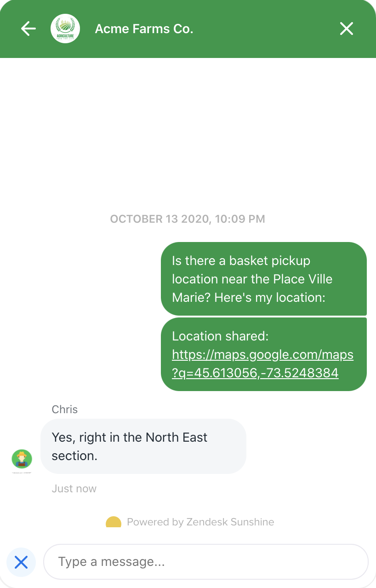
Task: Click the yellow Zendesk Sunshine icon
Action: [114, 522]
